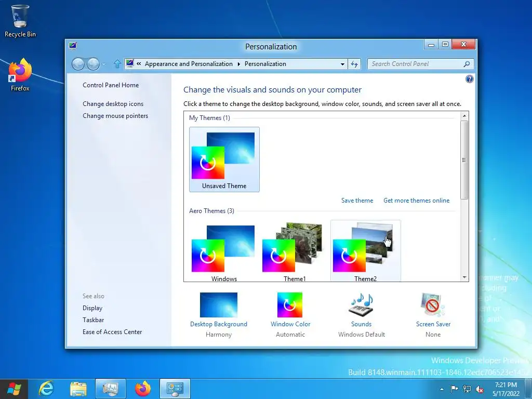Open the Windows Start button
Screen dimensions: 532x399
pyautogui.click(x=14, y=389)
